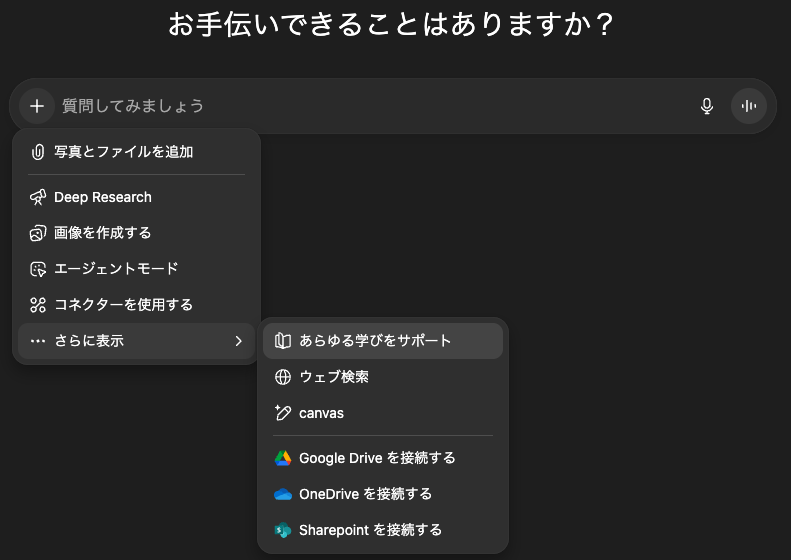Click the paperclip icon to add files

(38, 152)
